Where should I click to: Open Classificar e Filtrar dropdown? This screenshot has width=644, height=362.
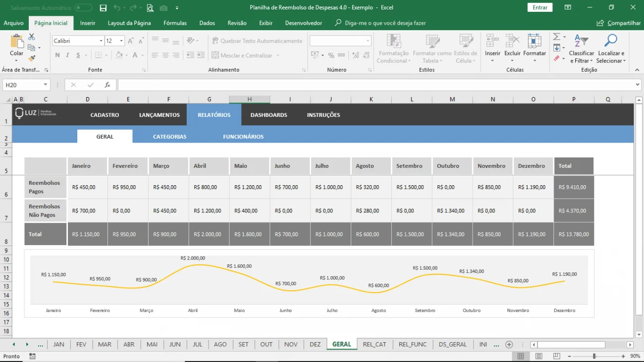point(582,48)
